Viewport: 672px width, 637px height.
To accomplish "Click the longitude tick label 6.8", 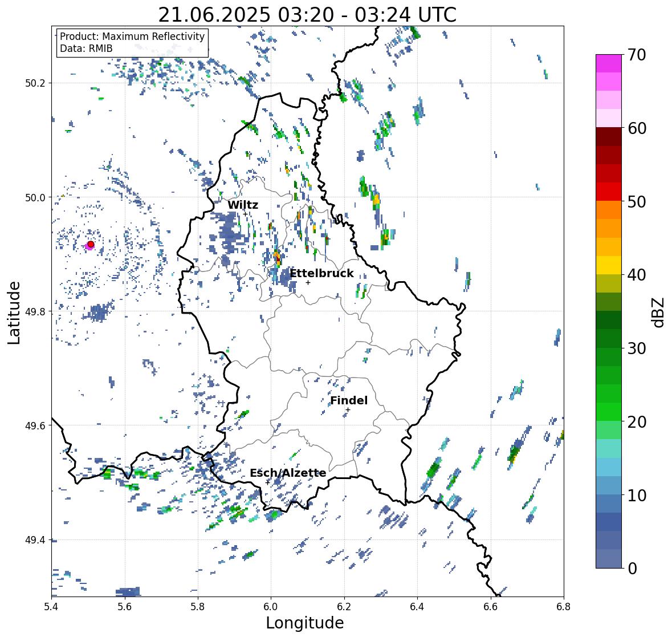I will pyautogui.click(x=563, y=606).
